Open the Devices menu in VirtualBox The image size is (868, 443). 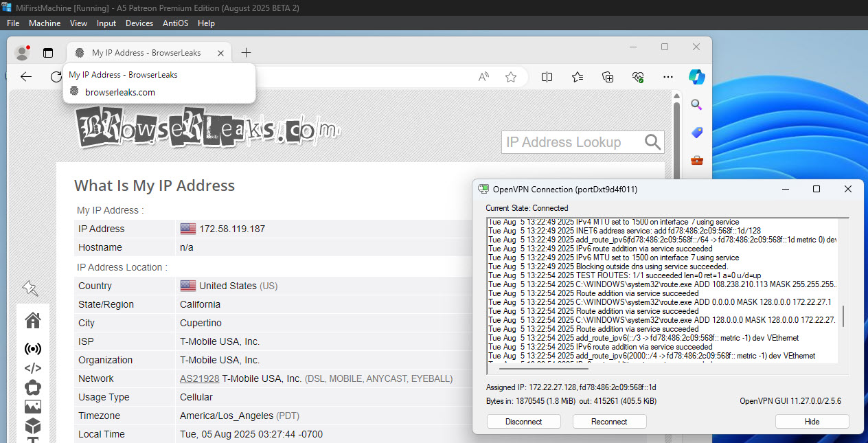[139, 23]
